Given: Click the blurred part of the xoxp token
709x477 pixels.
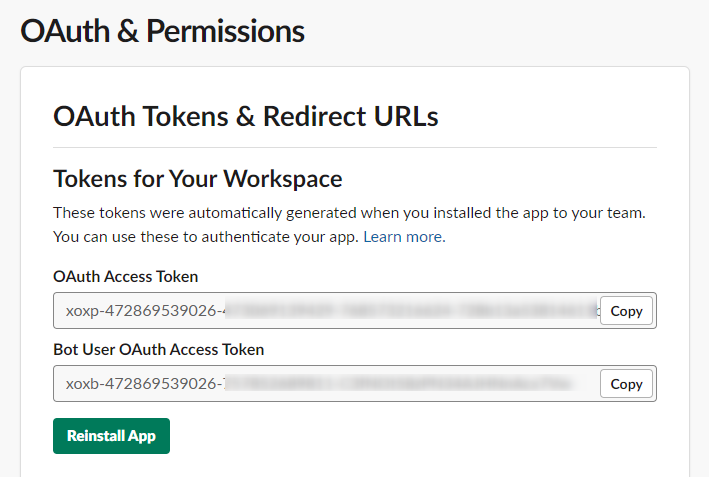Looking at the screenshot, I should coord(411,311).
